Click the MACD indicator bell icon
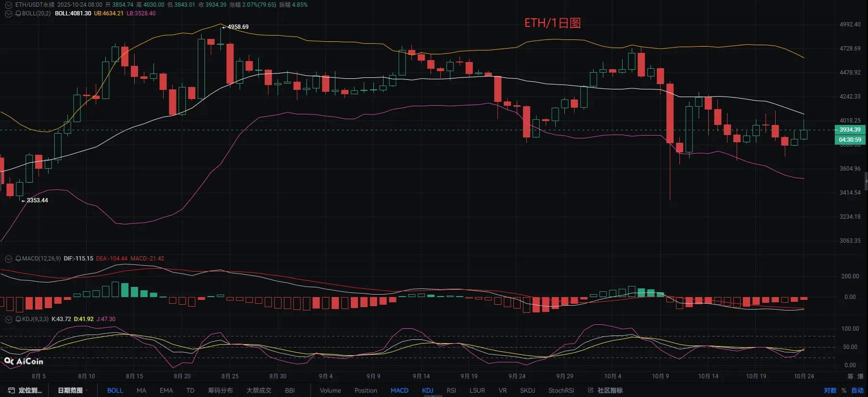The image size is (868, 397). coord(18,259)
